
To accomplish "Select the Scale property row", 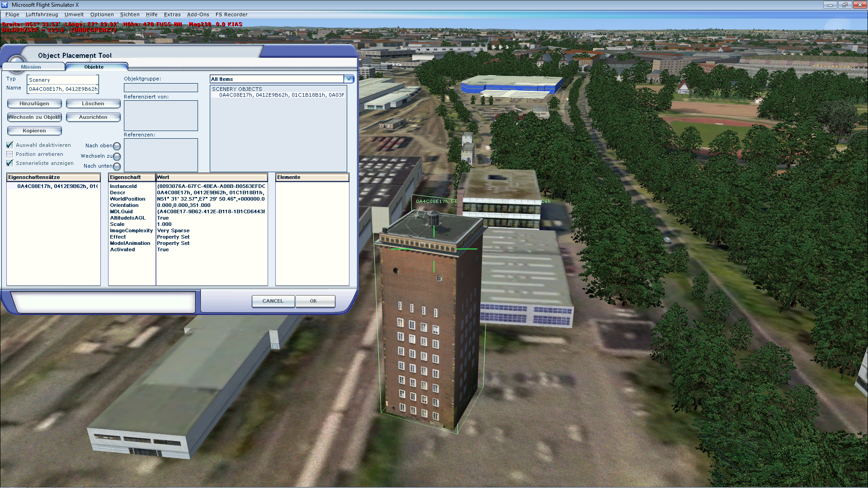I will (x=118, y=224).
